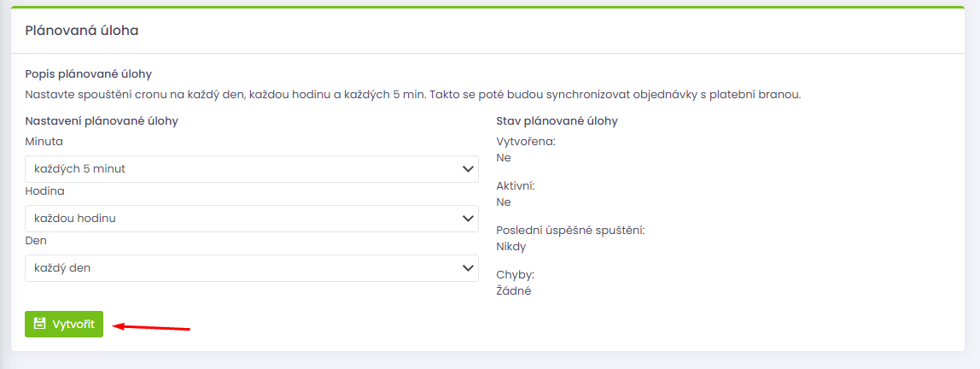This screenshot has width=980, height=369.
Task: Click the 'Minuta' field label
Action: tap(44, 141)
